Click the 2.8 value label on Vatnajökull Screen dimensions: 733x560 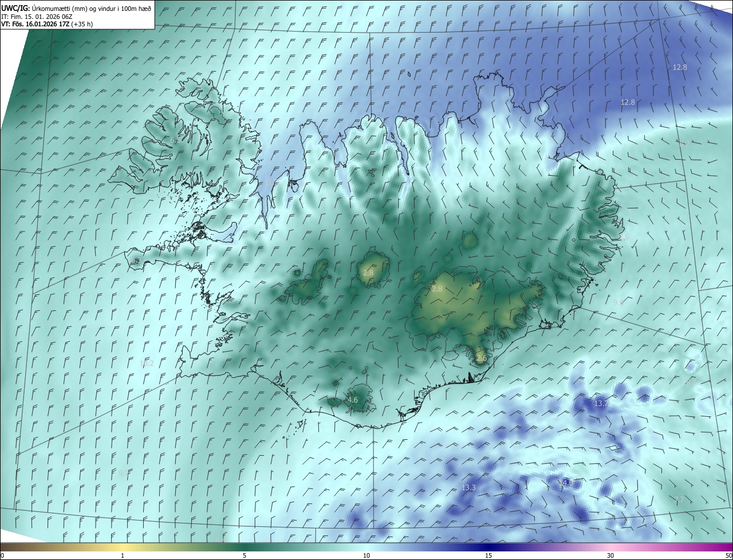[437, 289]
